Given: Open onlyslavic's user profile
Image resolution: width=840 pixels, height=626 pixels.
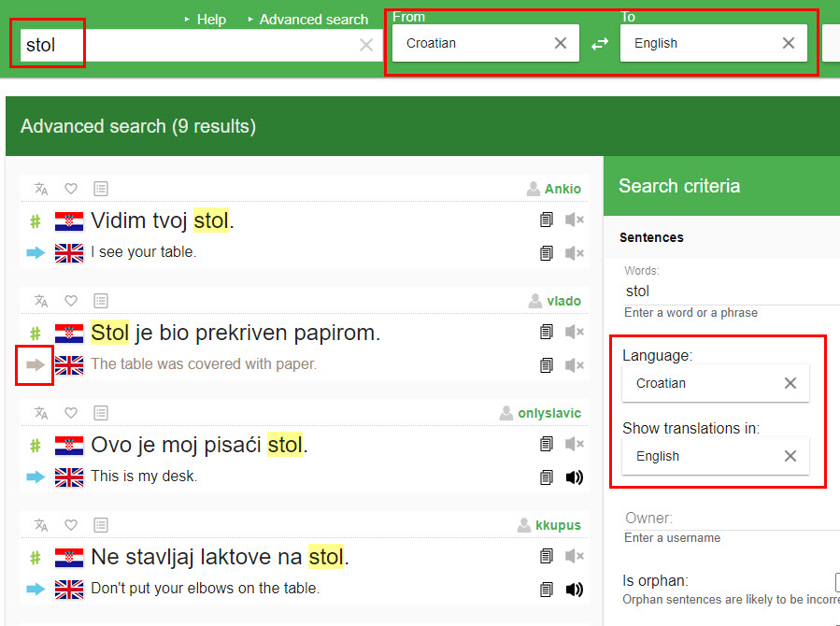Looking at the screenshot, I should pos(549,413).
